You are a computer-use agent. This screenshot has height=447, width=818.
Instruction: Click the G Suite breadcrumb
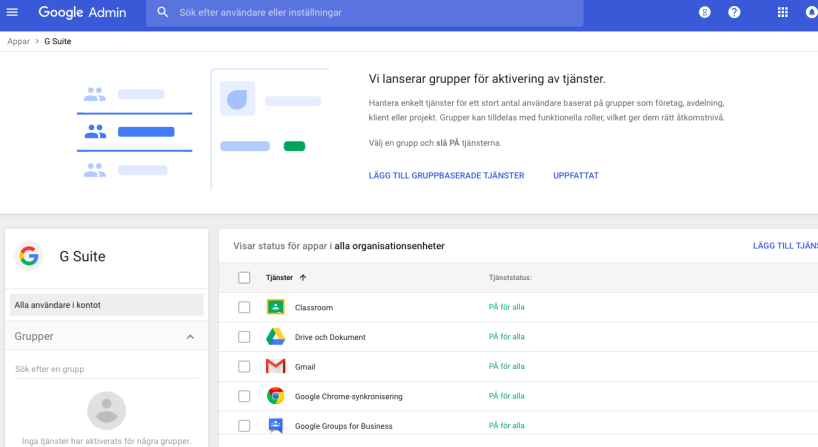pyautogui.click(x=57, y=41)
